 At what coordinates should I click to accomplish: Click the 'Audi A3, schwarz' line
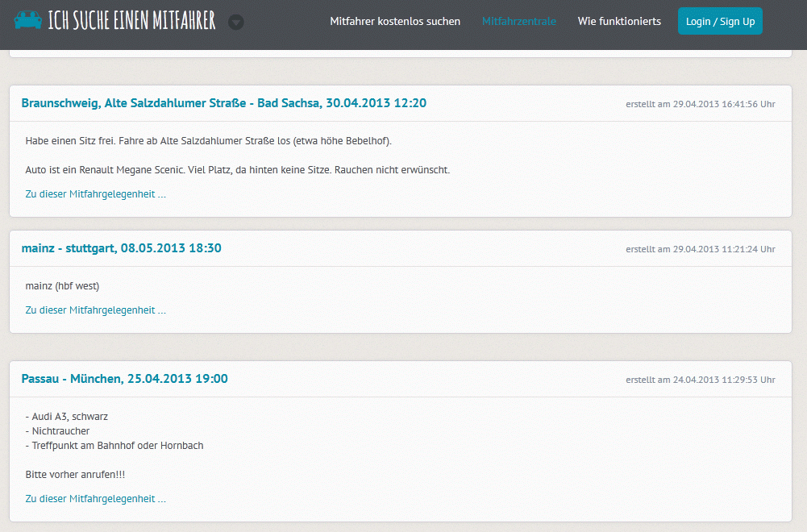click(69, 417)
